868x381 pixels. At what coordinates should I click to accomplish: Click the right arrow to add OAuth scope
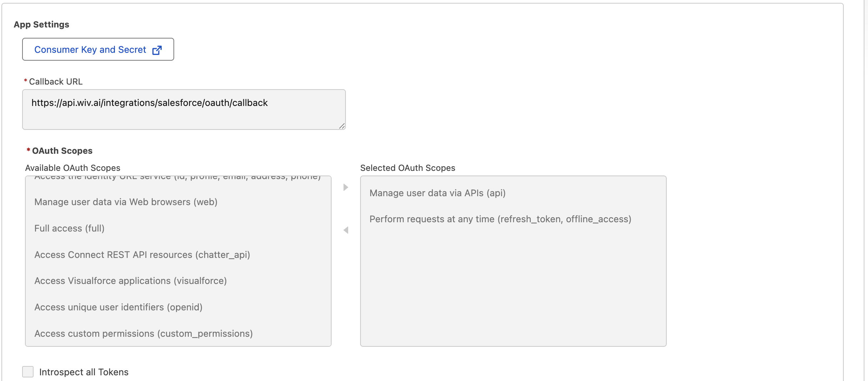345,187
